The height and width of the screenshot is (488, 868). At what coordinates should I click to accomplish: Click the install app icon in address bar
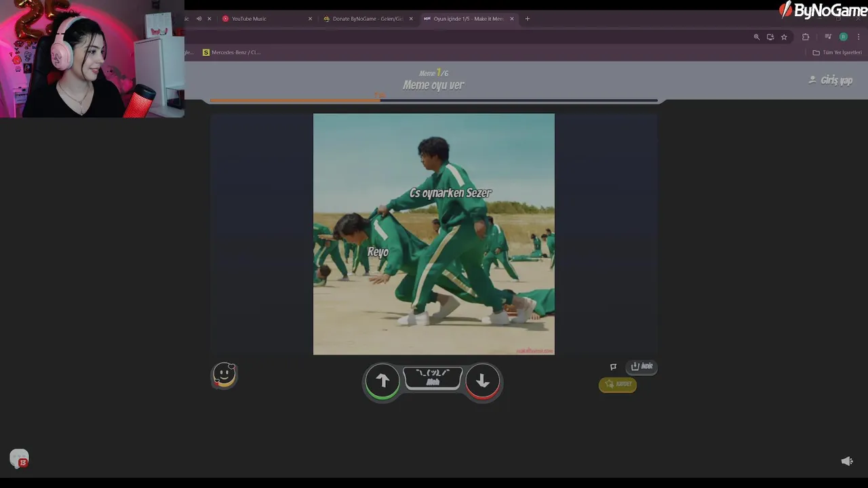(770, 37)
